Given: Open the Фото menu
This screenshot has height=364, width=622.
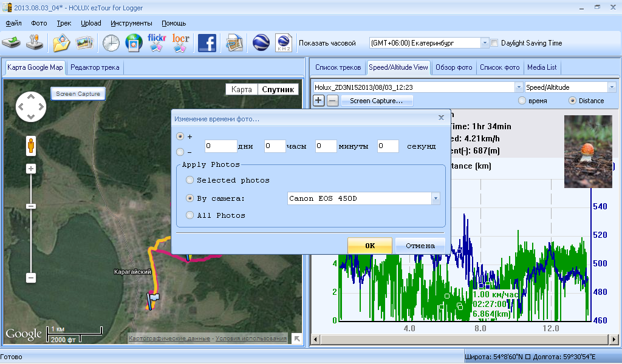Looking at the screenshot, I should tap(39, 23).
